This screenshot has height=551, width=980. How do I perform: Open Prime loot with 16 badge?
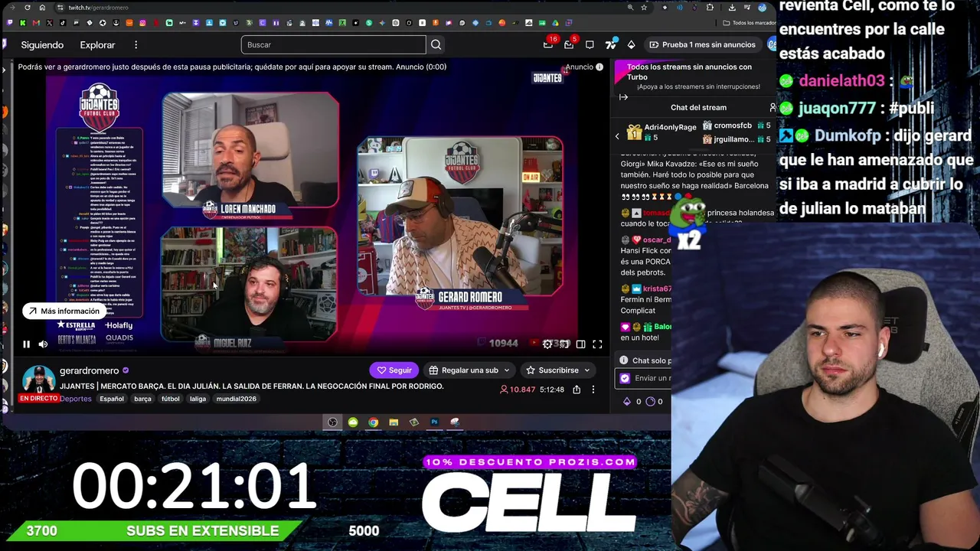point(548,44)
